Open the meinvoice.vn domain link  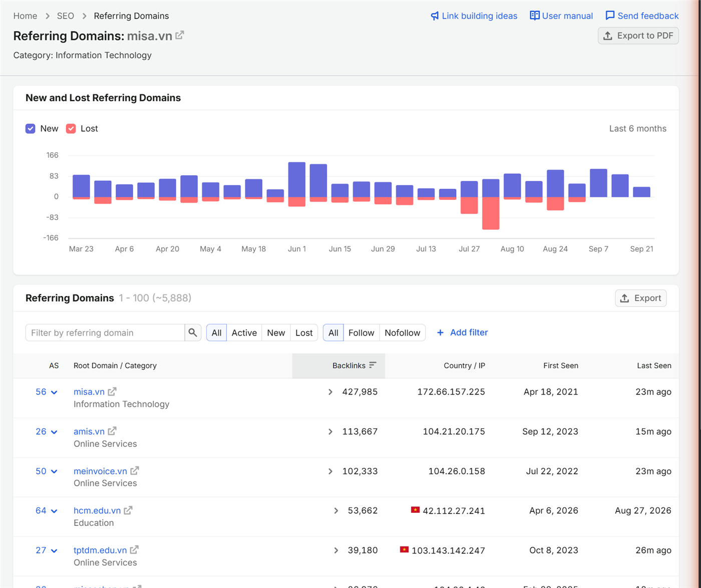tap(100, 471)
